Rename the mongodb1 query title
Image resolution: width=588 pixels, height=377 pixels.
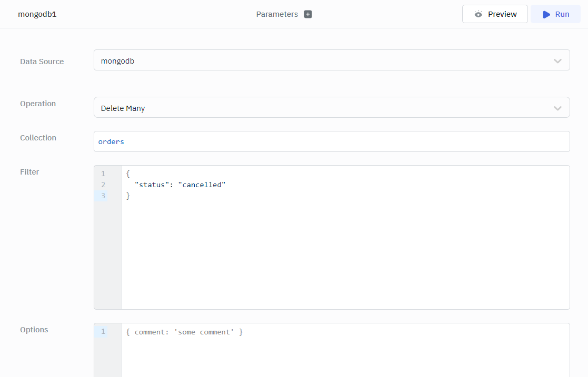tap(37, 14)
